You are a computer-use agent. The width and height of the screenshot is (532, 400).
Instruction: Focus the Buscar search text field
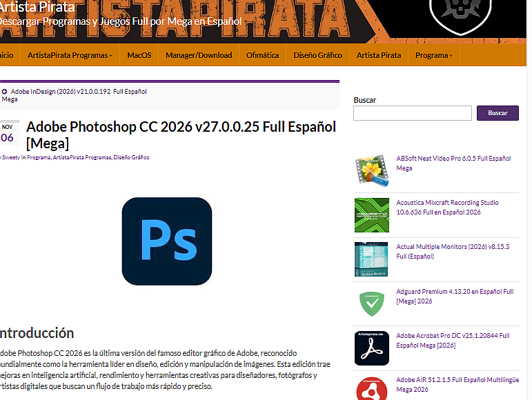click(412, 113)
